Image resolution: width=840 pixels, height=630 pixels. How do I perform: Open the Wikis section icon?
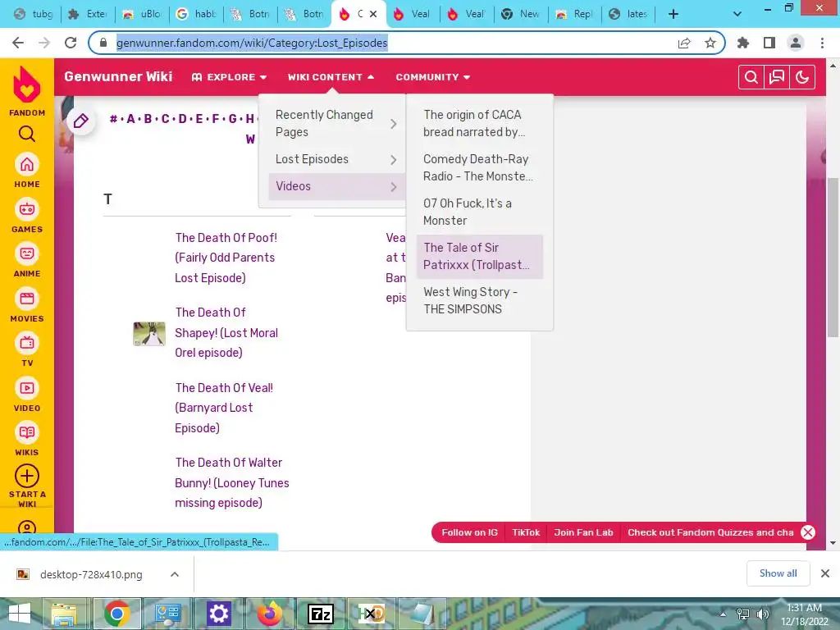point(27,433)
